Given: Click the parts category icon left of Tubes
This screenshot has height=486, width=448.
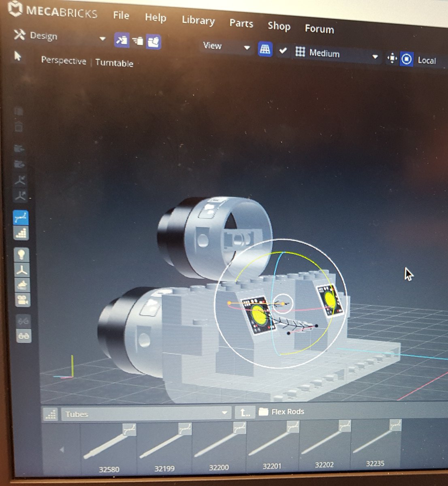Looking at the screenshot, I should click(51, 414).
